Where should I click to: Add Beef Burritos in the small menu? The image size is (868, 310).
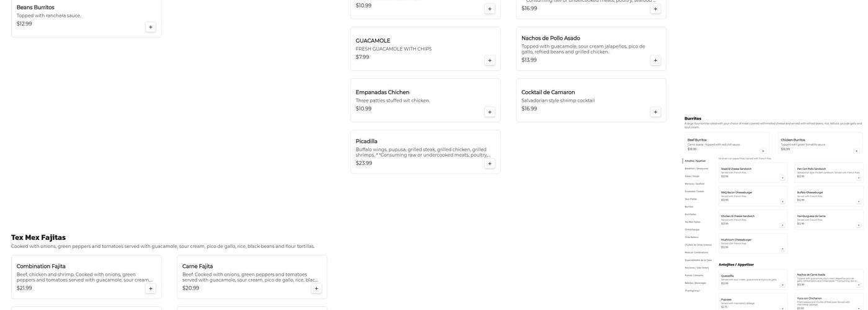pos(763,151)
